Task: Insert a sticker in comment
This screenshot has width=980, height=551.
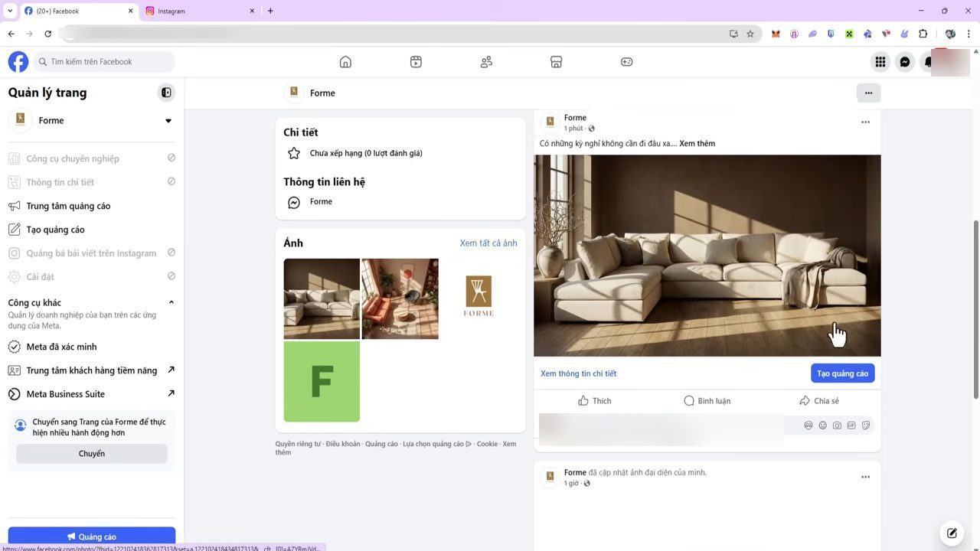Action: [x=866, y=425]
